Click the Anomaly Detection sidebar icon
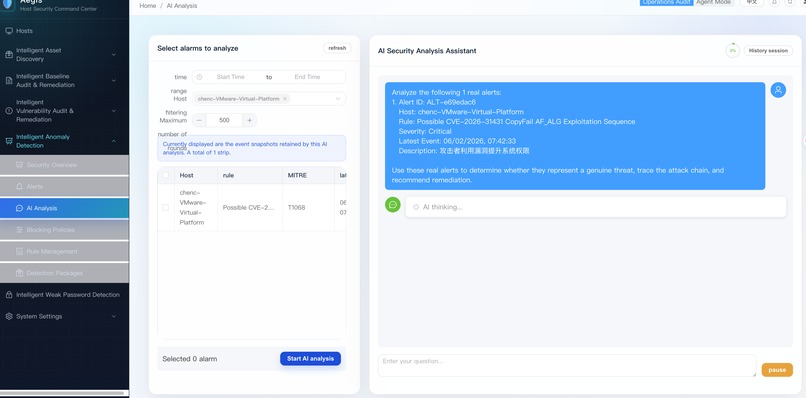806x398 pixels. [x=9, y=141]
